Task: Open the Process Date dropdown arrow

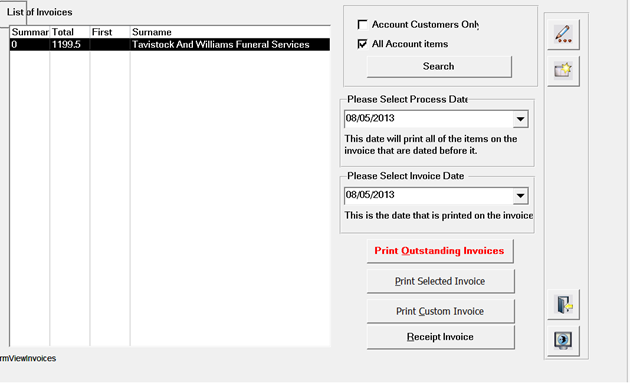Action: click(520, 119)
